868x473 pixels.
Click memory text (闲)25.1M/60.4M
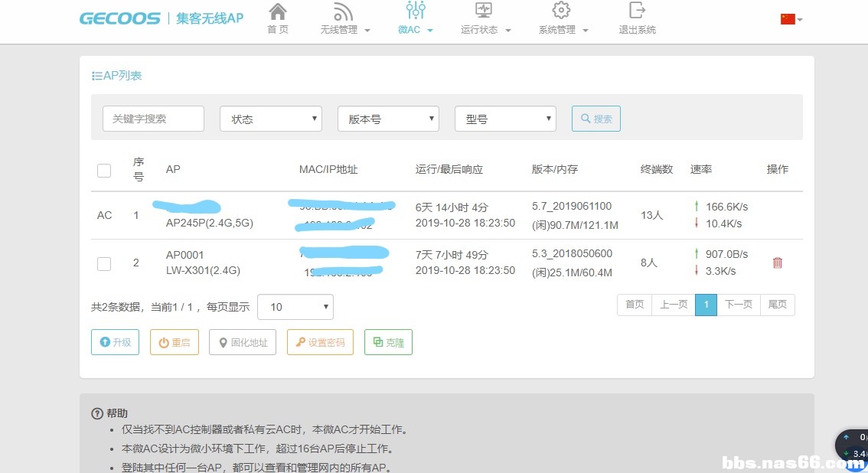tap(572, 272)
